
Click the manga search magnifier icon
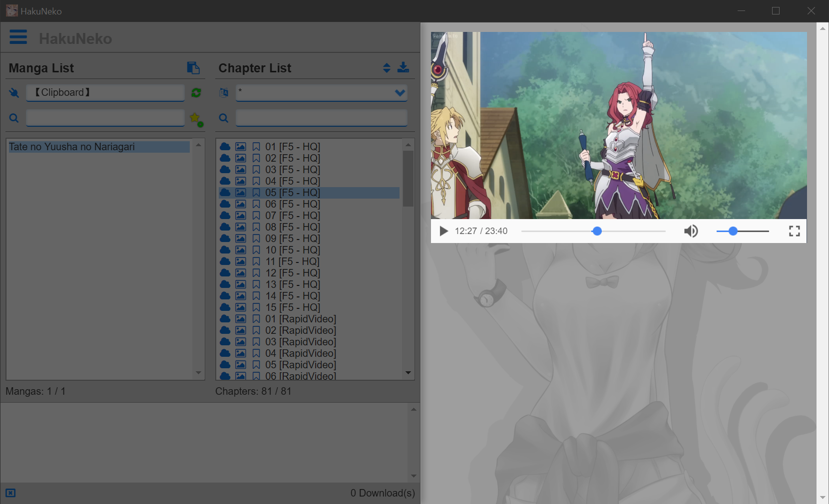pos(14,118)
